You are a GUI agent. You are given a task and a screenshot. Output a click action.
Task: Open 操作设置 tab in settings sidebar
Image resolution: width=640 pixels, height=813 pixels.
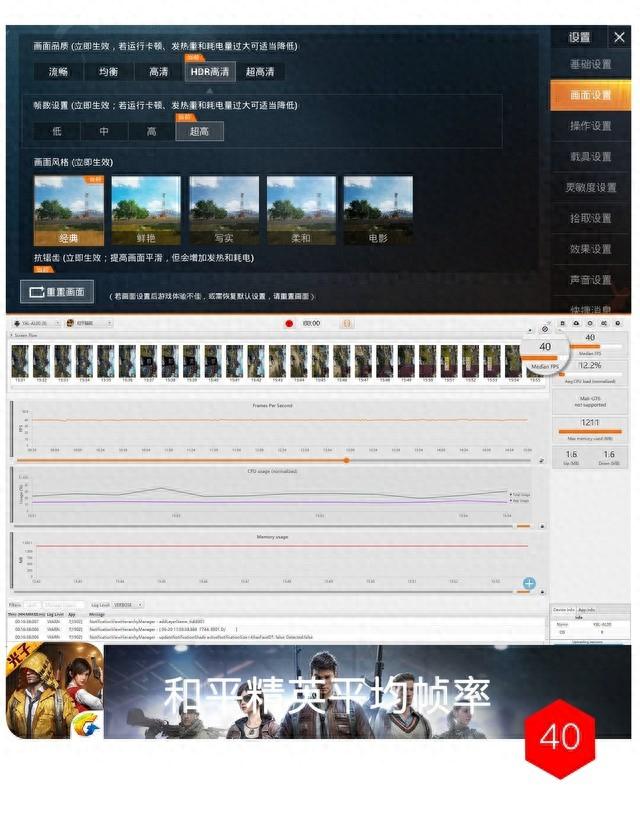(590, 126)
